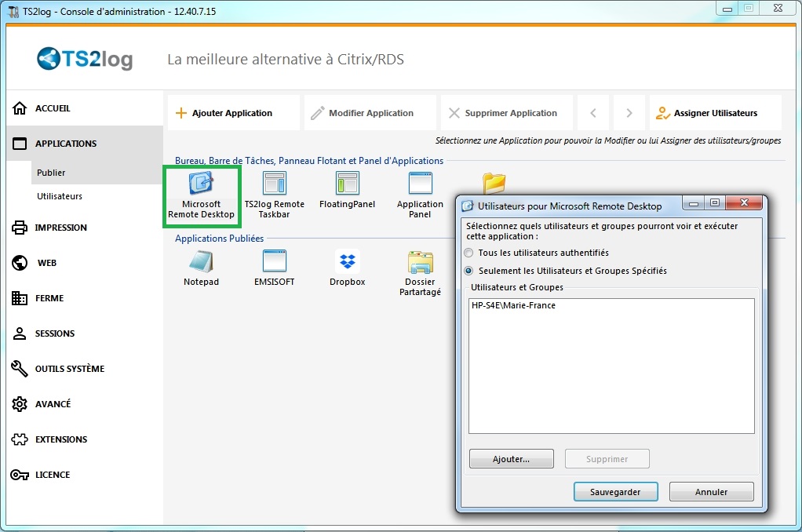Viewport: 802px width, 532px height.
Task: Click the dialog title bar icon
Action: 468,206
